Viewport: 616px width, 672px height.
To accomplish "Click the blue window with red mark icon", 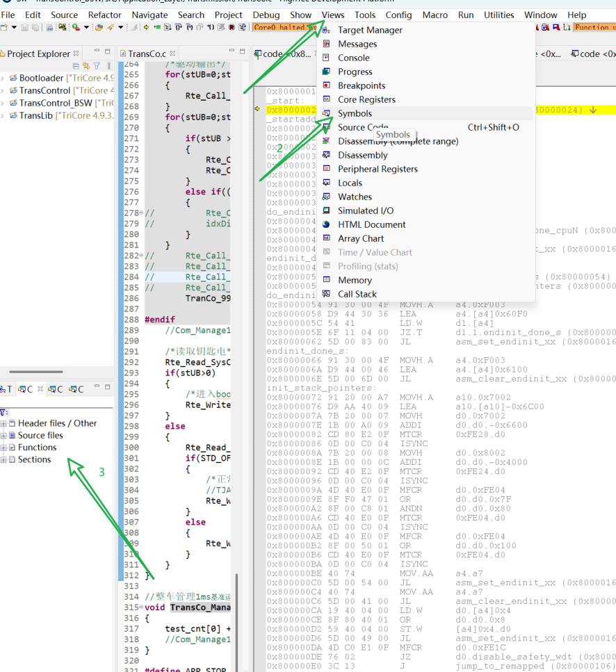I will [x=556, y=27].
